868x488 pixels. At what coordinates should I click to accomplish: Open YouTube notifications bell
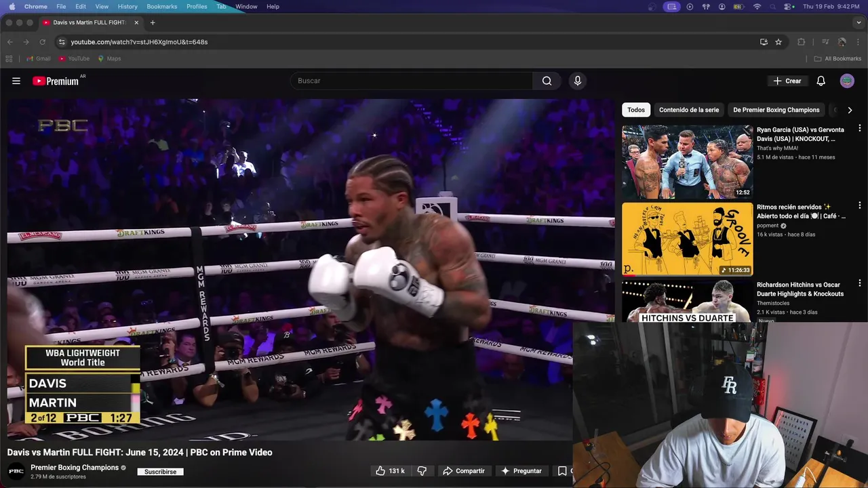tap(821, 81)
